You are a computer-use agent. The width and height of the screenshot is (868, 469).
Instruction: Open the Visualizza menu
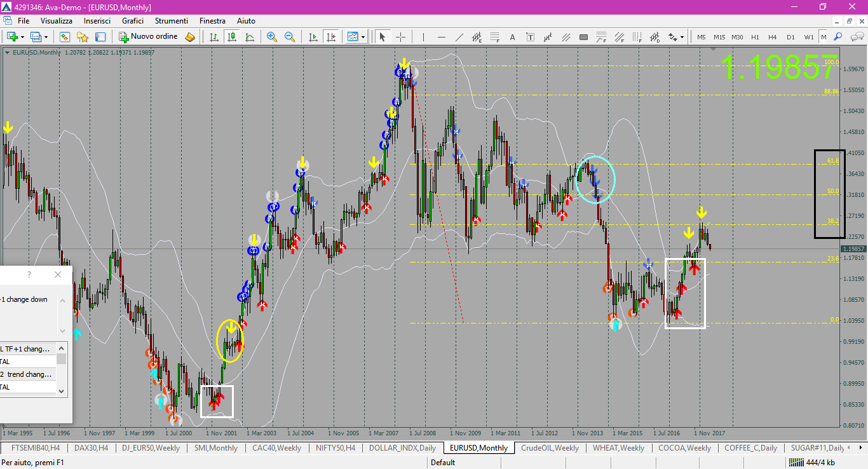point(57,21)
